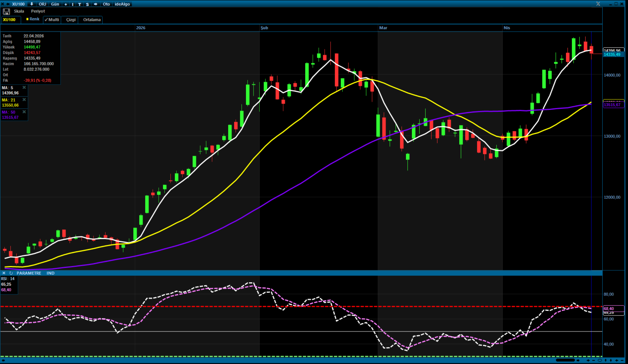
Task: Click the back arrow beside XU100
Action: click(x=8, y=4)
